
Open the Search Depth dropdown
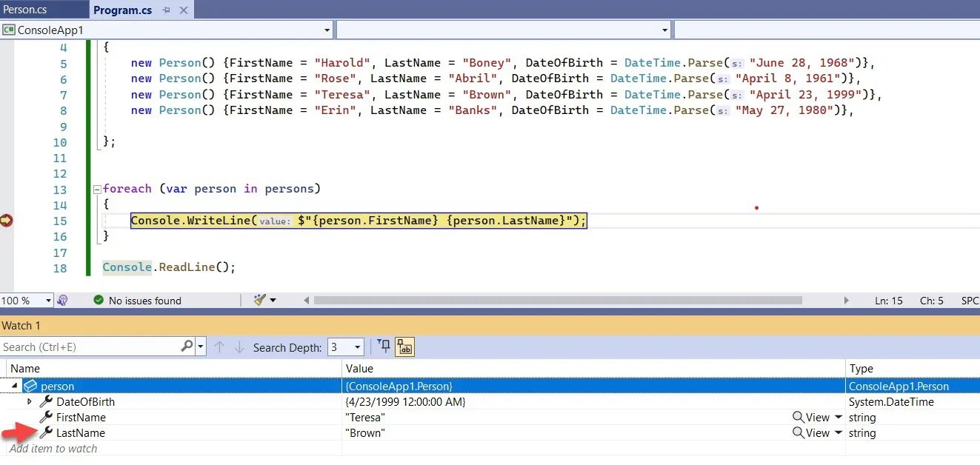(356, 347)
